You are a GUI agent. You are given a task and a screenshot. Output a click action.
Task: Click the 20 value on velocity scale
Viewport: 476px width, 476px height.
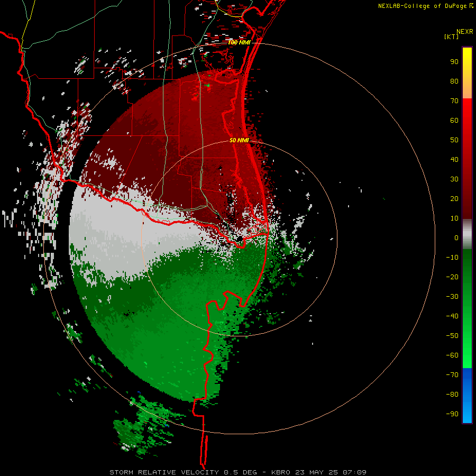pyautogui.click(x=454, y=199)
